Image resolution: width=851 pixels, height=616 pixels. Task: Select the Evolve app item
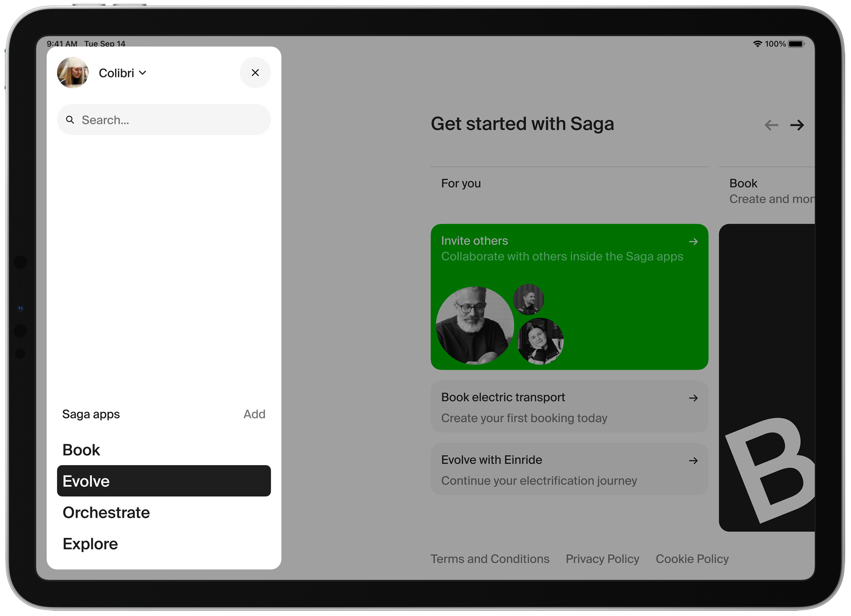coord(164,481)
